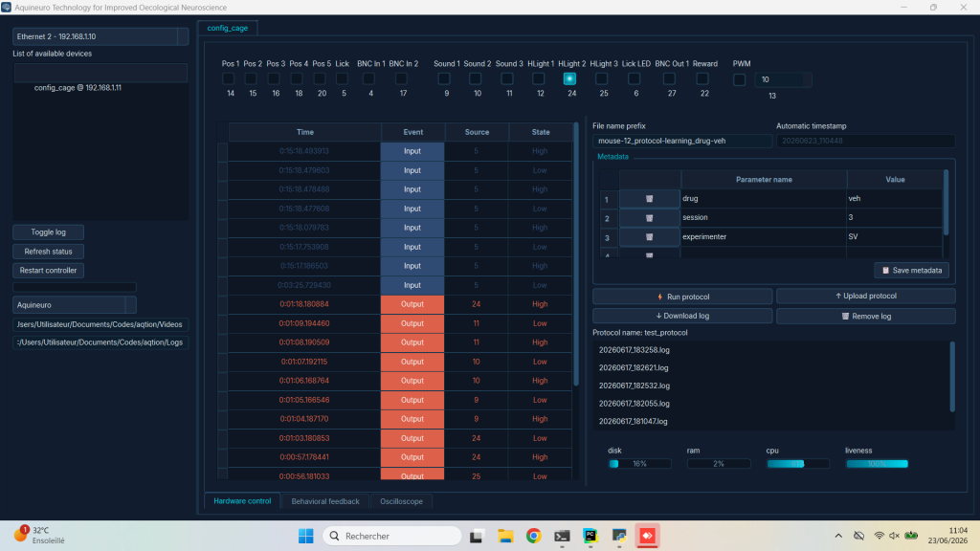The height and width of the screenshot is (551, 980).
Task: Open Google Chrome from the taskbar
Action: (x=533, y=536)
